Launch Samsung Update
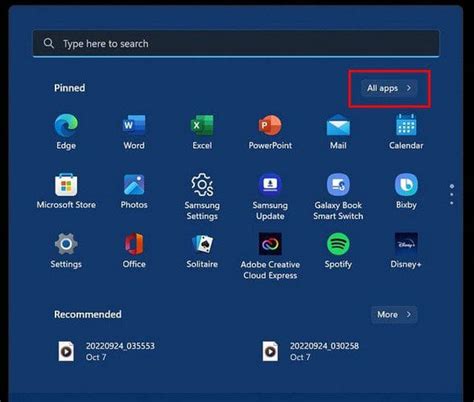The width and height of the screenshot is (474, 402). (270, 197)
